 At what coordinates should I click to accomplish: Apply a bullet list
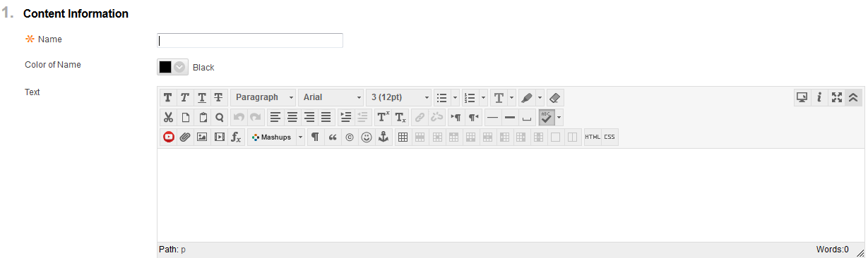(x=442, y=97)
